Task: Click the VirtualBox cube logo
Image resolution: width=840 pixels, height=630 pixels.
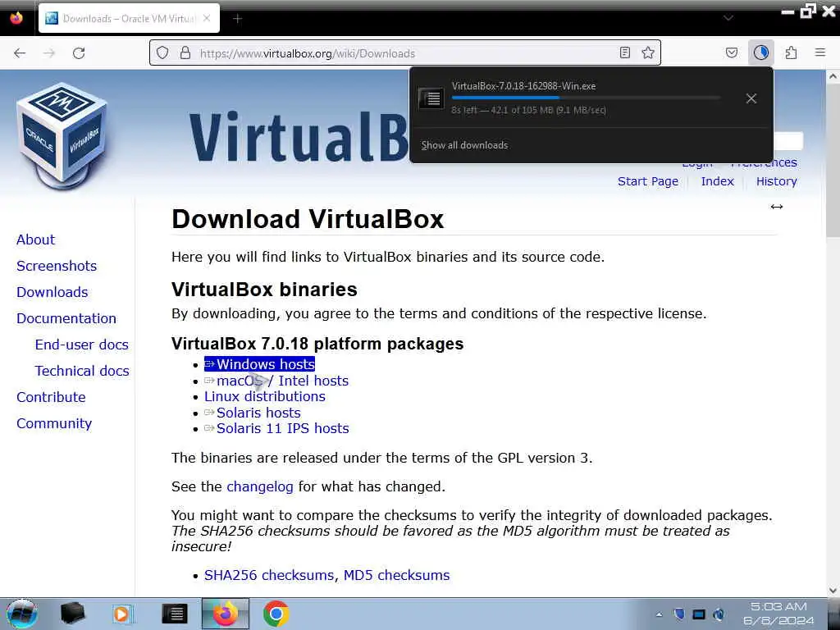Action: point(64,137)
